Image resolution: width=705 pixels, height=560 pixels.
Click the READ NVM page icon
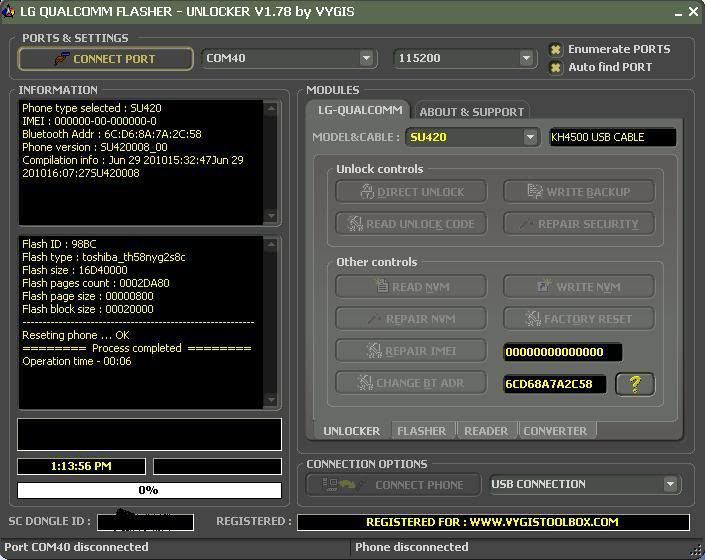(382, 286)
